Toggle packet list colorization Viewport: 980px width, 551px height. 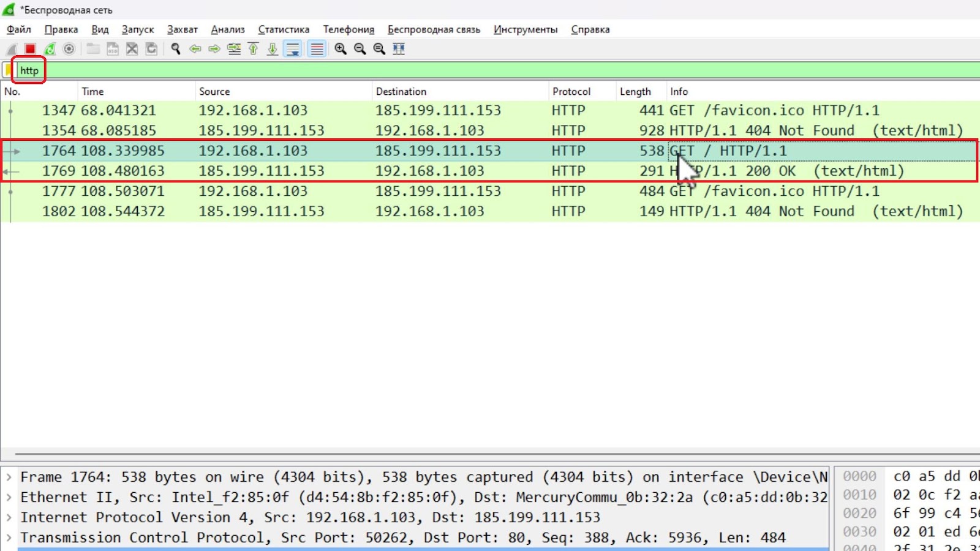317,49
